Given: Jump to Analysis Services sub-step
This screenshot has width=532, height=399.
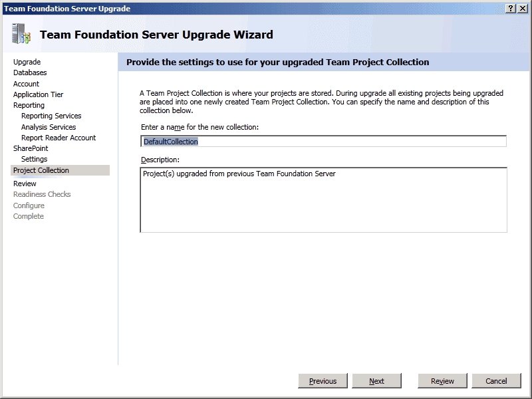Looking at the screenshot, I should 49,127.
